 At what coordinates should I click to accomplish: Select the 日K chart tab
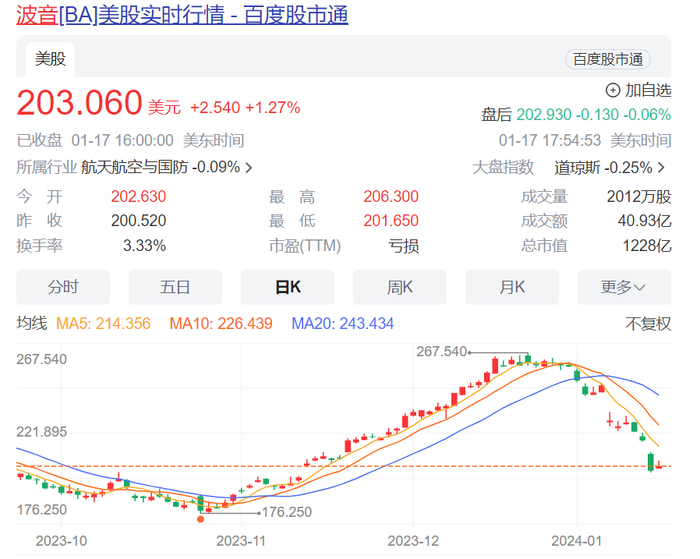click(x=288, y=287)
